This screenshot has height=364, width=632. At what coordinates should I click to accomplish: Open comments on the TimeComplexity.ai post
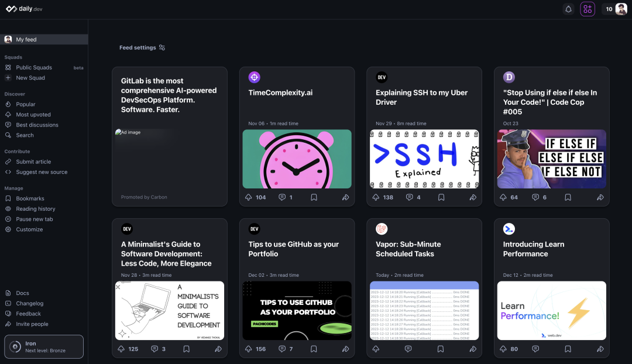(282, 197)
